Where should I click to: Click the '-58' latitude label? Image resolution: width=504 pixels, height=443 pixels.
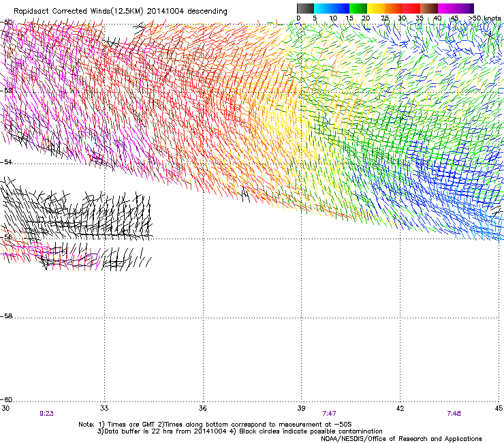point(6,316)
